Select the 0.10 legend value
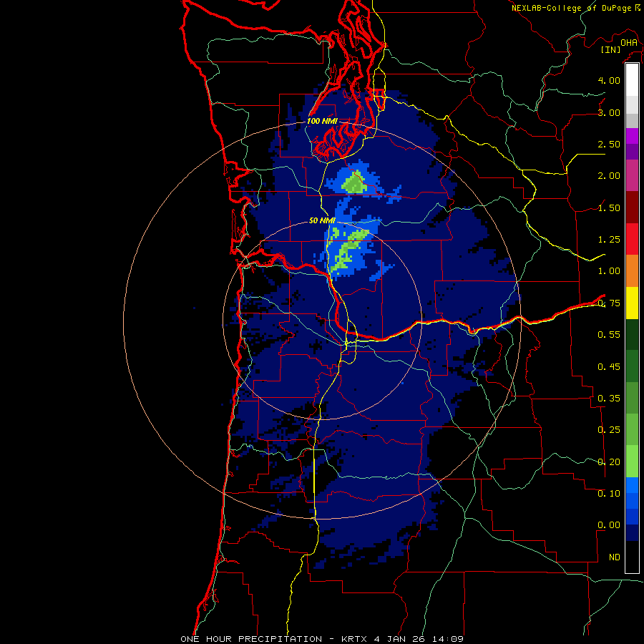 (609, 494)
